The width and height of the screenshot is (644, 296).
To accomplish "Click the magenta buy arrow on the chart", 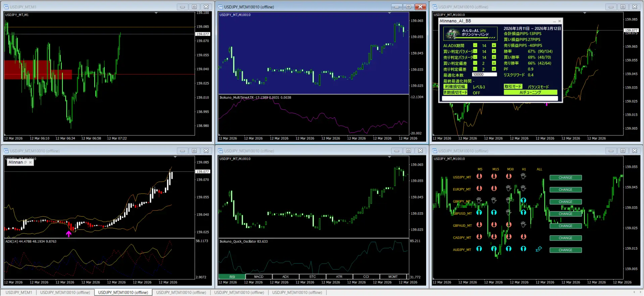I will click(x=68, y=234).
